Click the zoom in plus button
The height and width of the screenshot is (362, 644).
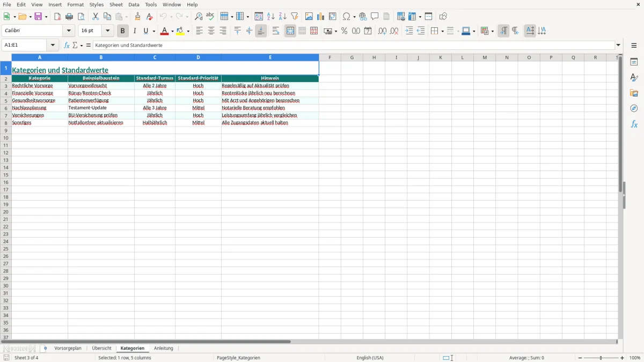[623, 358]
